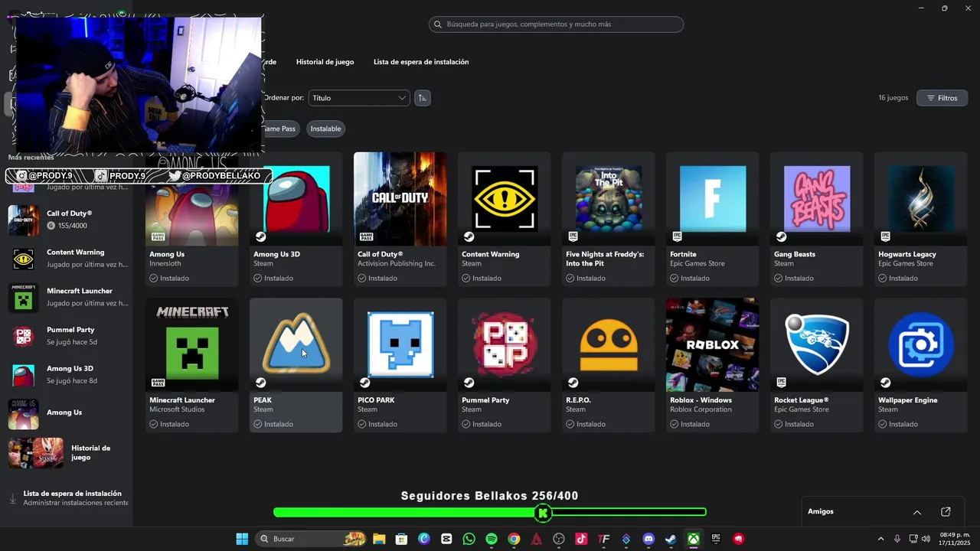980x551 pixels.
Task: Open the Filtros button
Action: (942, 98)
